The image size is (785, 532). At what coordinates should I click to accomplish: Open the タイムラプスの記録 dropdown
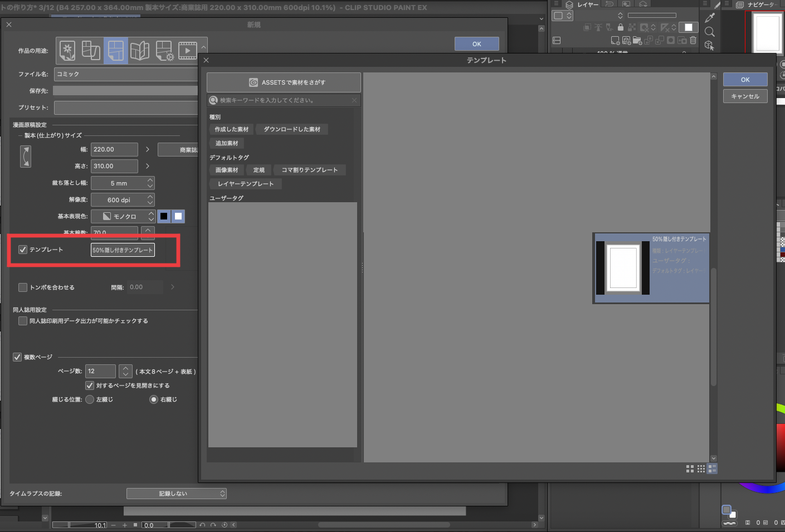(176, 494)
